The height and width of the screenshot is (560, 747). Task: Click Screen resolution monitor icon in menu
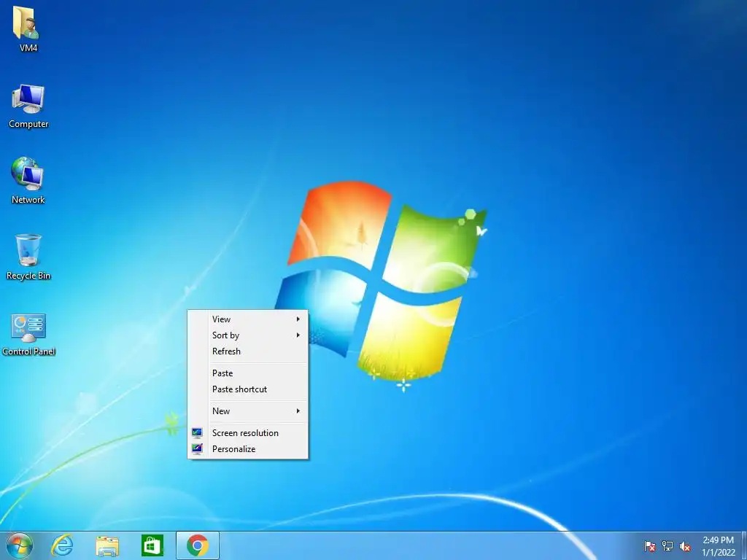click(x=197, y=433)
